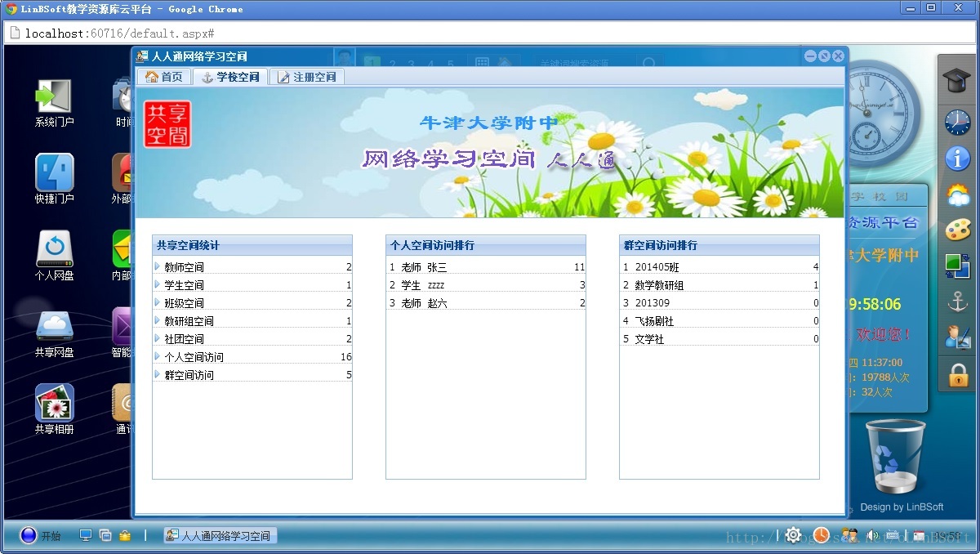This screenshot has height=554, width=980.
Task: Select the 飞扬剧社 group row
Action: tap(719, 321)
